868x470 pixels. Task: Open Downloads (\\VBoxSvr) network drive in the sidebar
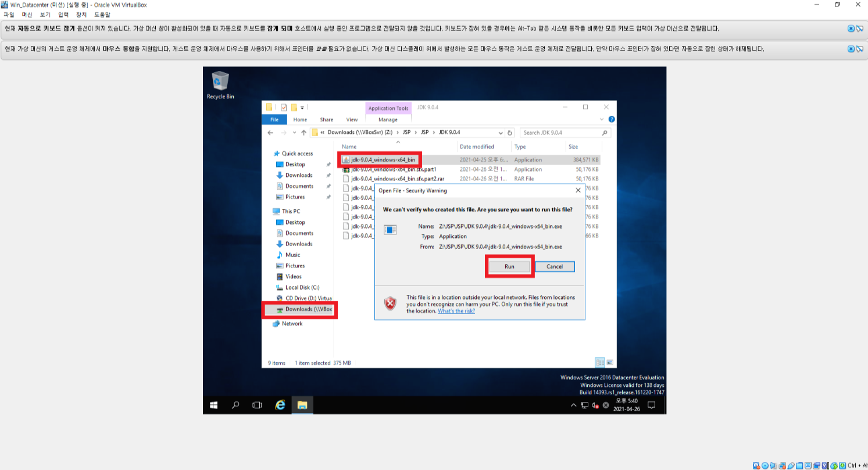(x=303, y=309)
